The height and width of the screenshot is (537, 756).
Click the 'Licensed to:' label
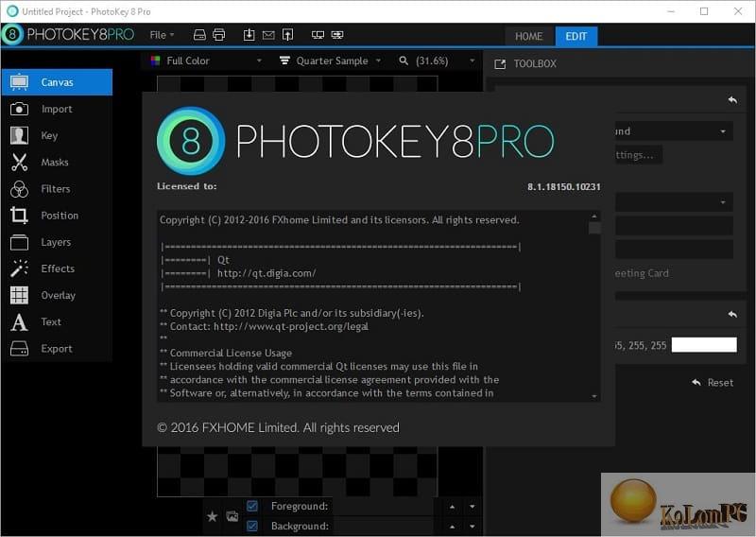pos(186,186)
